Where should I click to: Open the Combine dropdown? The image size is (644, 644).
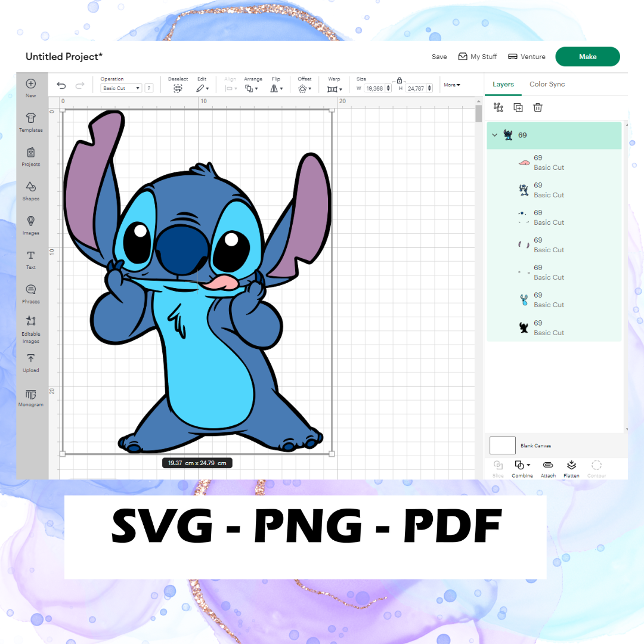point(522,469)
